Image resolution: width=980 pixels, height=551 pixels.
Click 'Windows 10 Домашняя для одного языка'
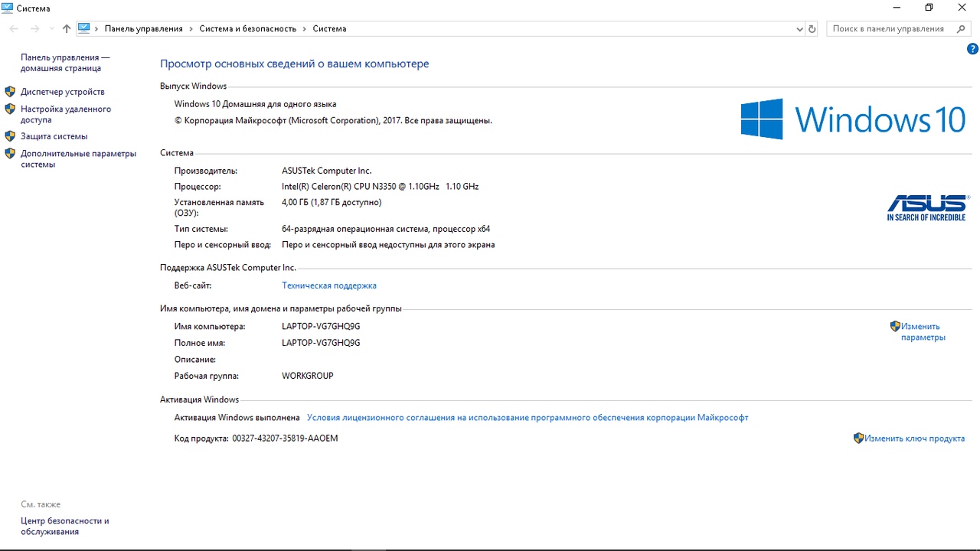pos(255,104)
